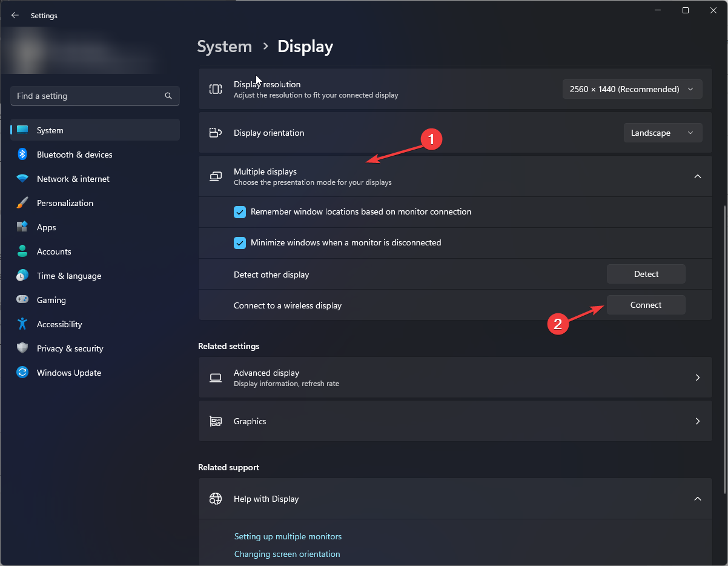Collapse the Help with Display section
Image resolution: width=728 pixels, height=566 pixels.
[x=697, y=499]
